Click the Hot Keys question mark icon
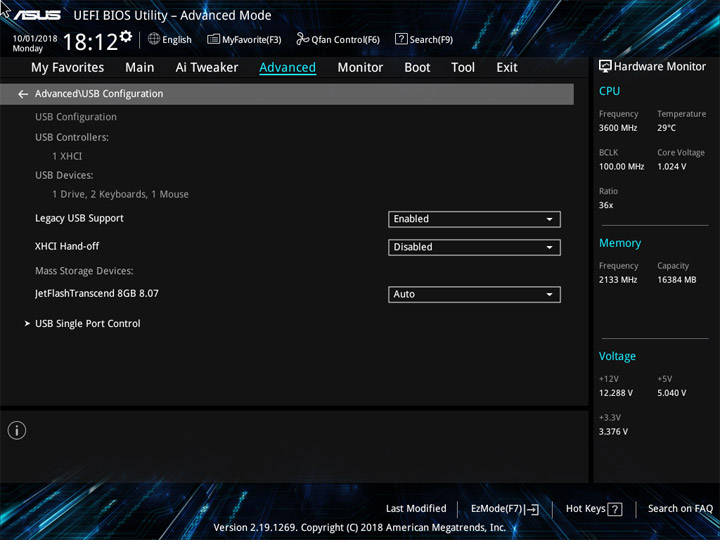720x540 pixels. [615, 509]
